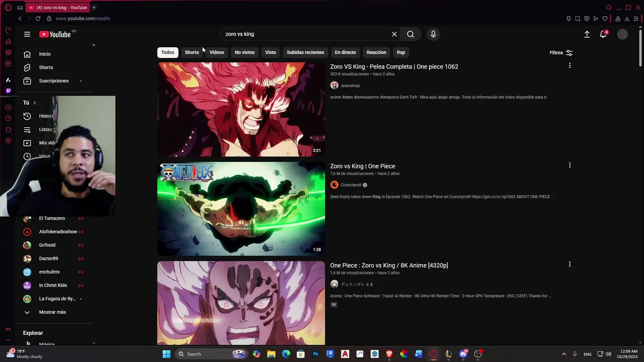
Task: Open Opera sidebar settings gear
Action: click(8, 141)
